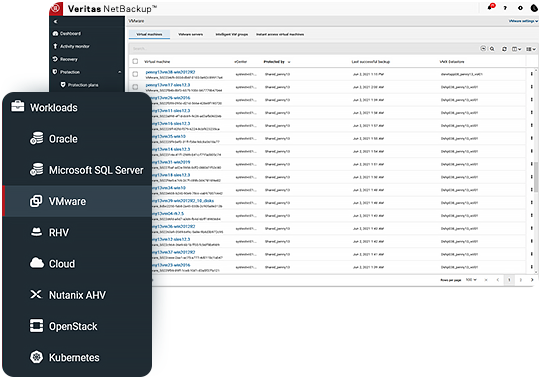The width and height of the screenshot is (540, 378).
Task: Click into the Search field above table
Action: point(303,49)
